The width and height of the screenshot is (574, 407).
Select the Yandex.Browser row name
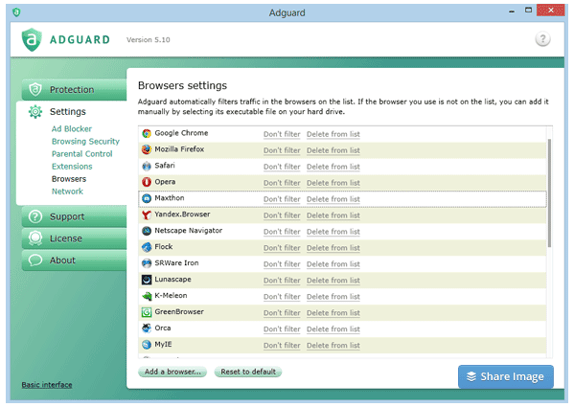coord(182,214)
